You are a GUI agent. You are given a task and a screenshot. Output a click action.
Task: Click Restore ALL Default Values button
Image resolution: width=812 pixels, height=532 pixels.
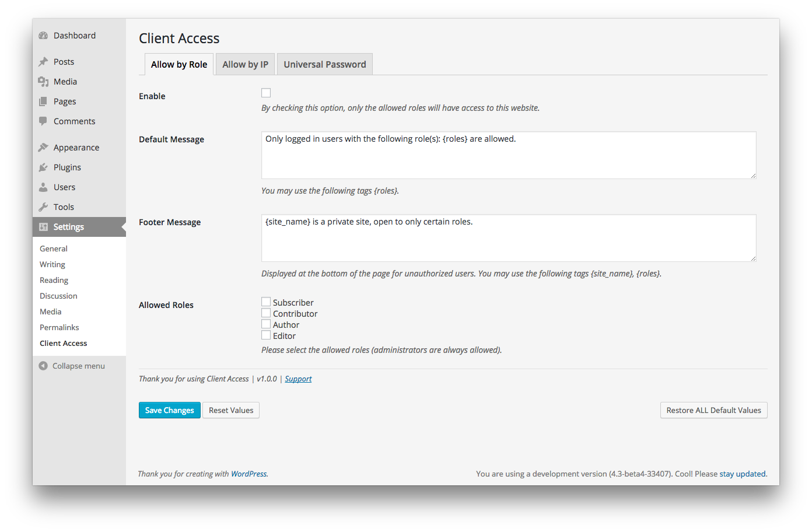713,410
